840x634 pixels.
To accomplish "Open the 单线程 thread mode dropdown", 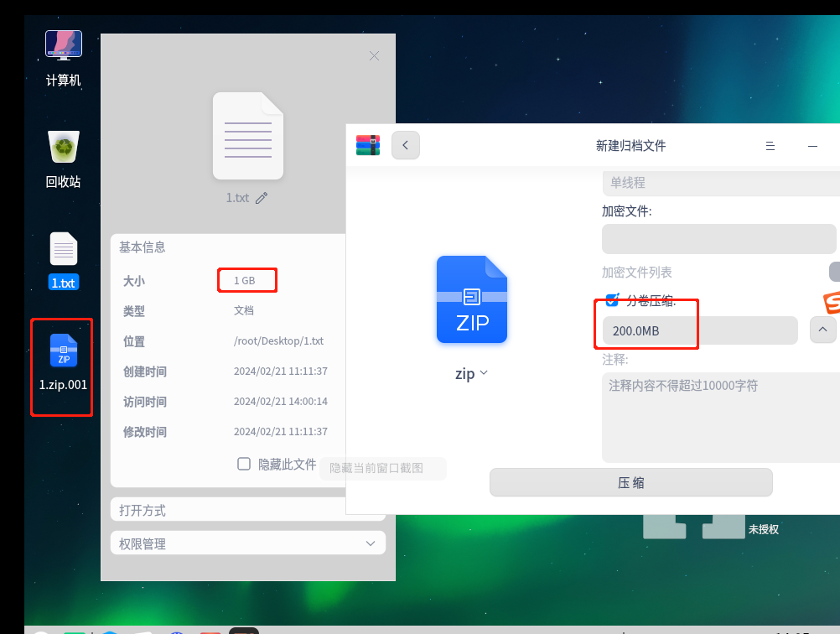I will 718,182.
